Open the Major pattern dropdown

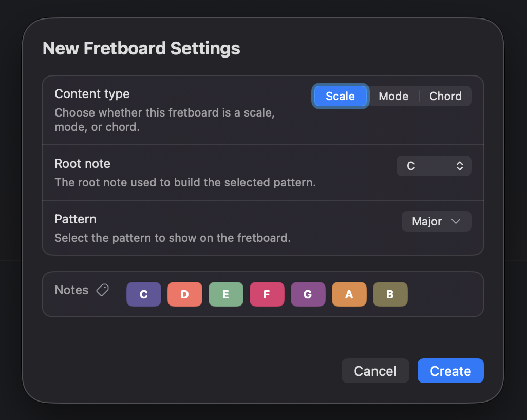(436, 221)
